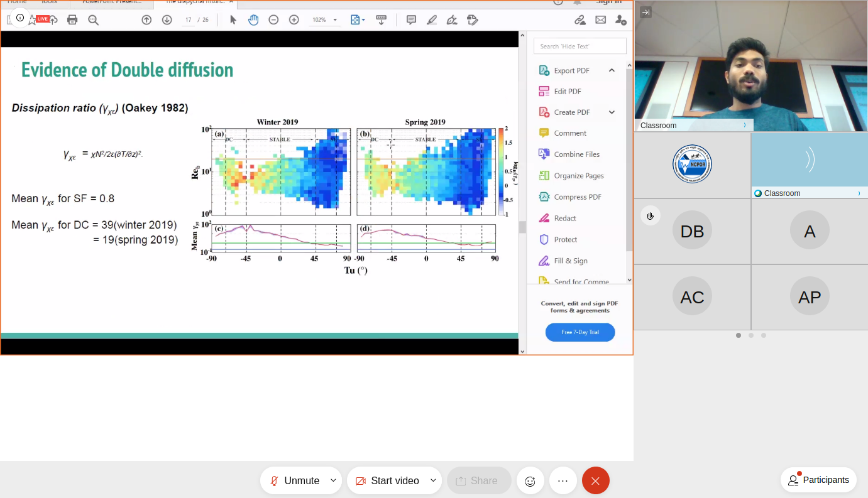The width and height of the screenshot is (868, 498).
Task: Select the highlighter pen tool
Action: click(432, 20)
